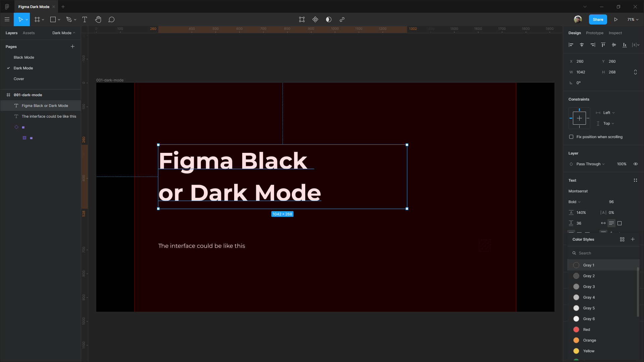Viewport: 644px width, 362px height.
Task: Select the 001-dark-mode frame layer
Action: 40,95
